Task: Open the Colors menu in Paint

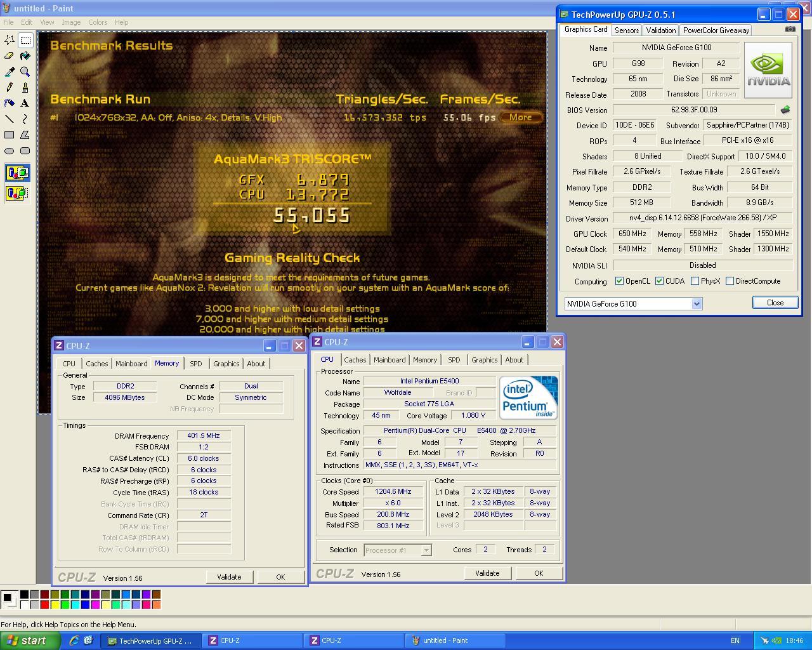Action: [98, 22]
